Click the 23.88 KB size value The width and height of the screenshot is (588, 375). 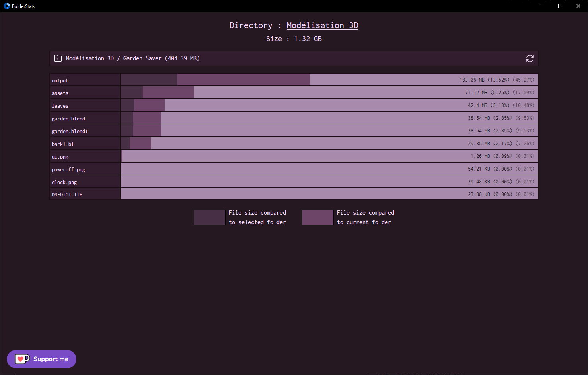coord(479,194)
